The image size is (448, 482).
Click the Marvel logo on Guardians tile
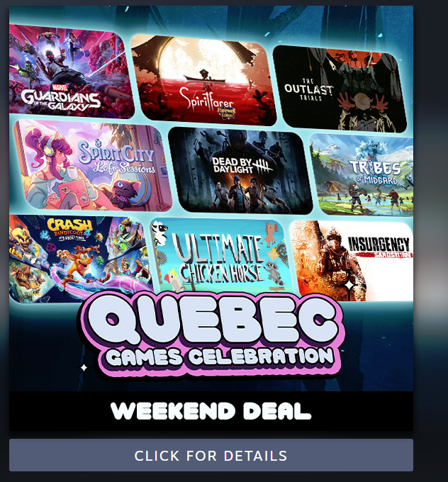60,88
